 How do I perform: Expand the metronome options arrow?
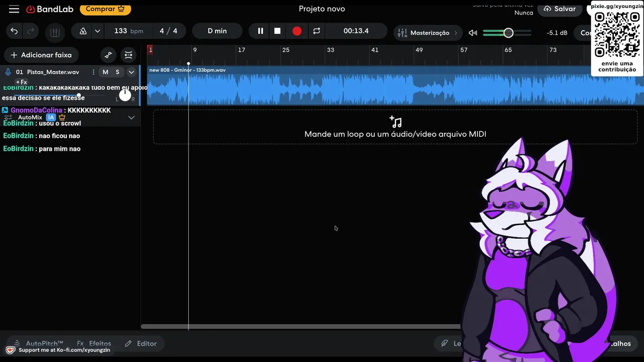point(98,31)
